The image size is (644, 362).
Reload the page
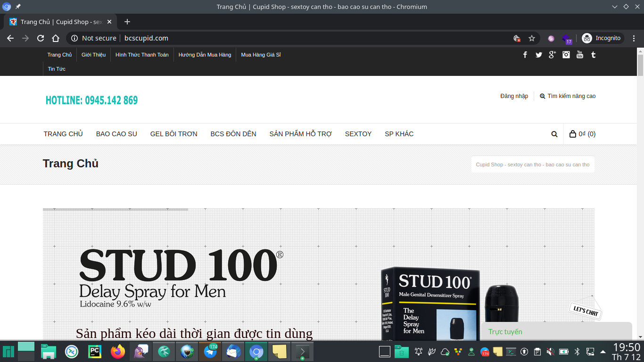[x=41, y=38]
